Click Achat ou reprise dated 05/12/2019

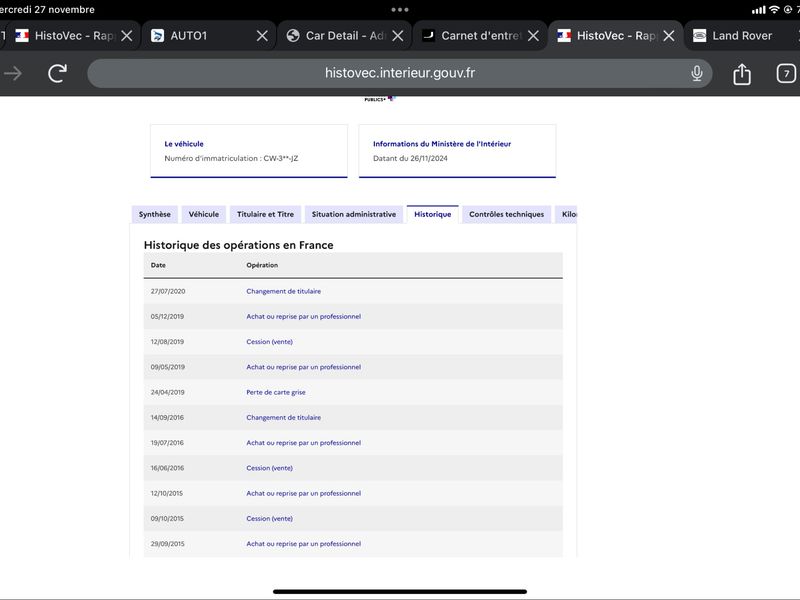coord(304,316)
